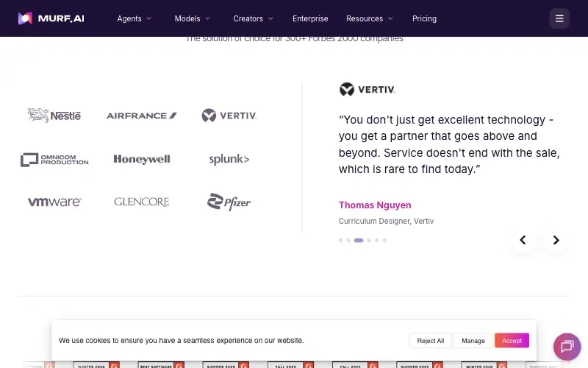Click the Vertiv logo above the quote
Viewport: 588px width, 368px height.
[x=367, y=89]
